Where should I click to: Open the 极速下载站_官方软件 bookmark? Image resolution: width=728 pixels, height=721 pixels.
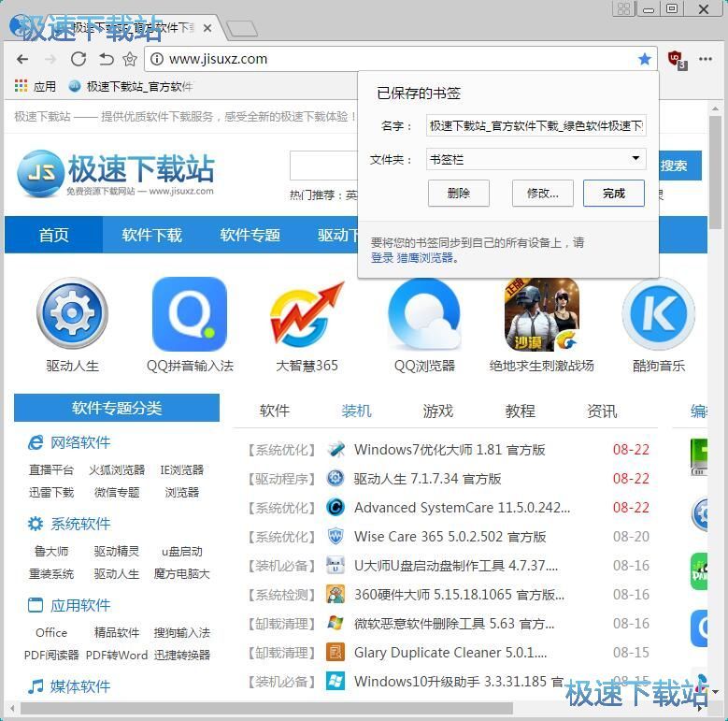tap(131, 86)
